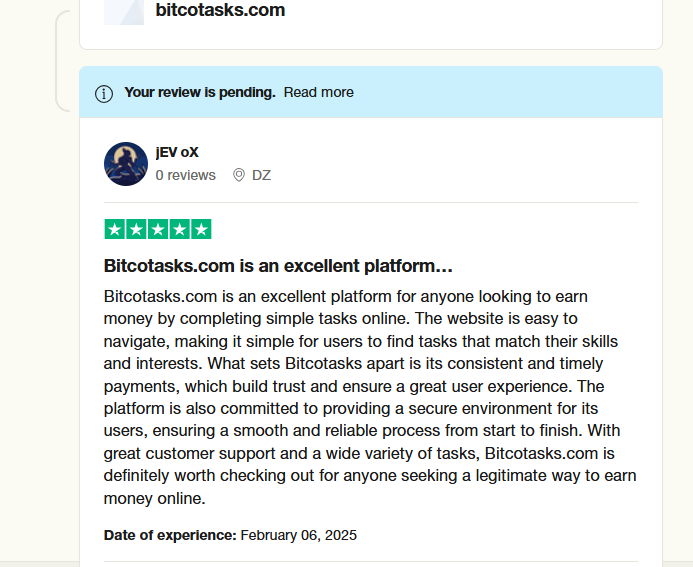Click 'Your review is pending.' banner text
The height and width of the screenshot is (567, 693).
(200, 92)
